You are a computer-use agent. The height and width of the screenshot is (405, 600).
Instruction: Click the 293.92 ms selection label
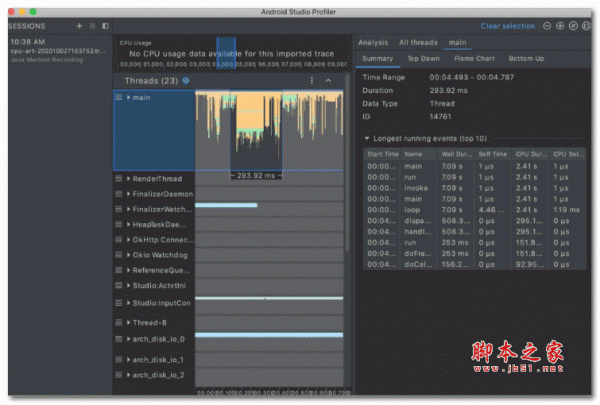[x=256, y=176]
